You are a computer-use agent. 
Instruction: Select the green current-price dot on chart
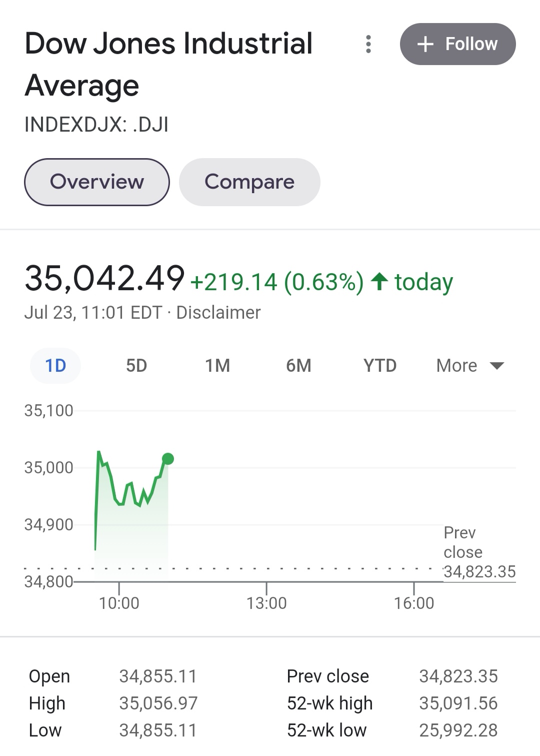coord(168,459)
